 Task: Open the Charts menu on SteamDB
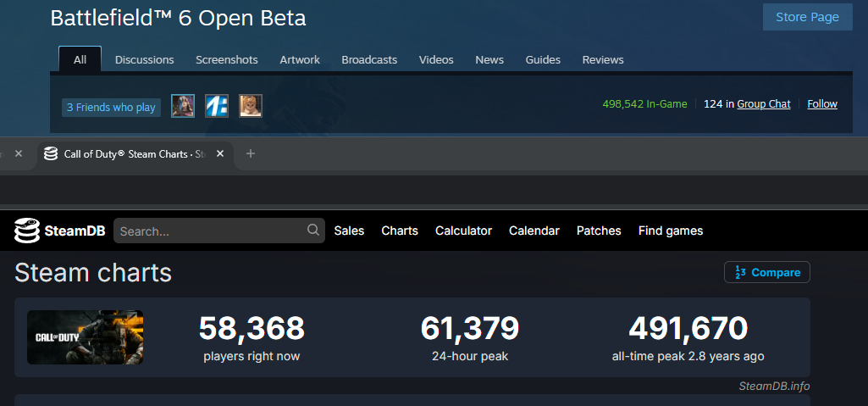click(400, 231)
